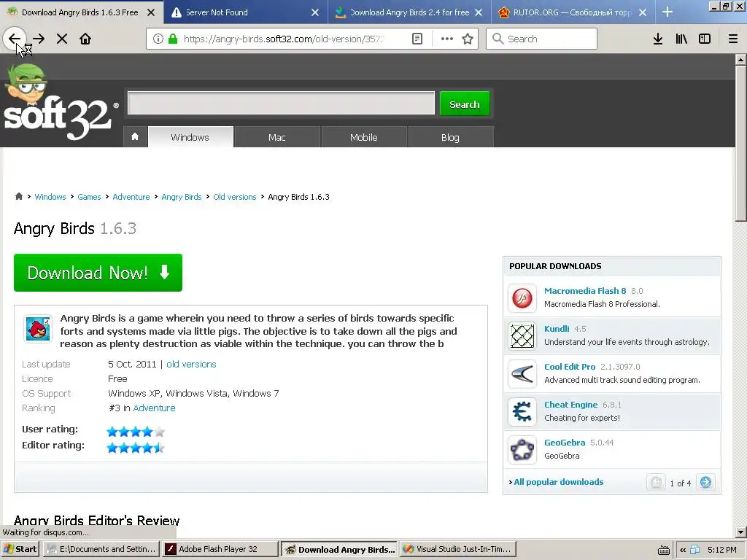
Task: Click the Angry Birds app icon
Action: pyautogui.click(x=38, y=329)
